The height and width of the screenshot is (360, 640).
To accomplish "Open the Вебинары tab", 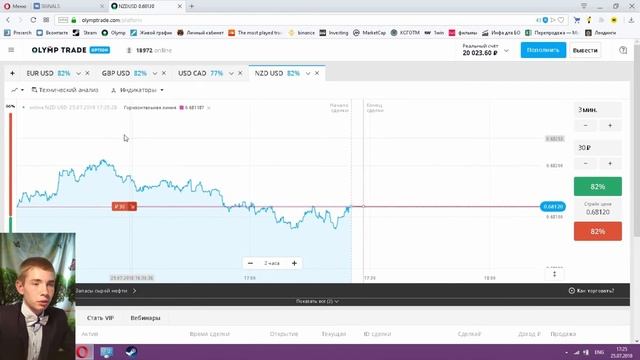I will point(145,318).
